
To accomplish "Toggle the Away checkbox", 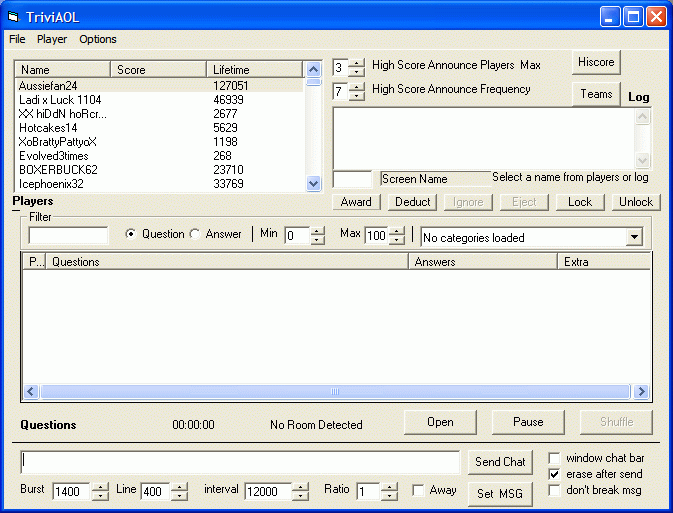I will pyautogui.click(x=418, y=490).
